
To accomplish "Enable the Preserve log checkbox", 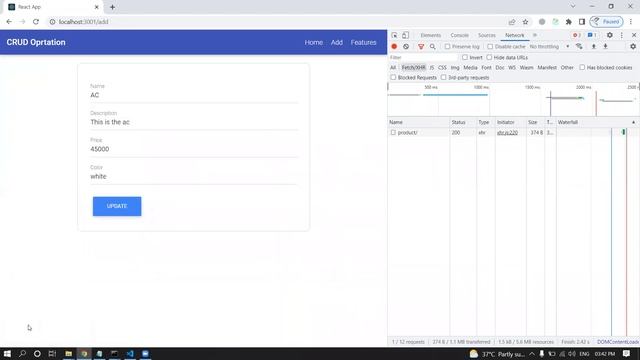I will pos(447,47).
